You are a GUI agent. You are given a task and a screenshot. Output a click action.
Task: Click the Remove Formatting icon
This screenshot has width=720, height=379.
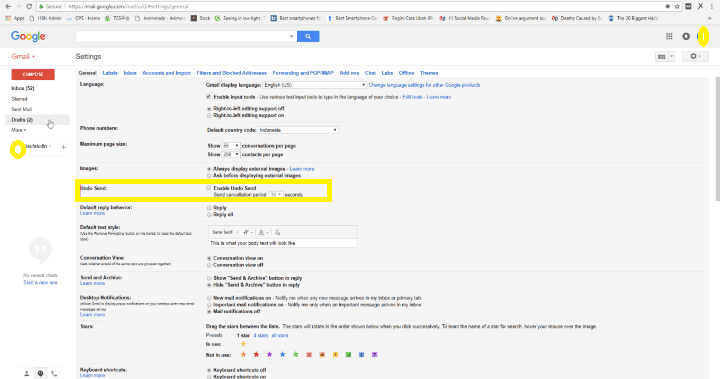pos(277,232)
